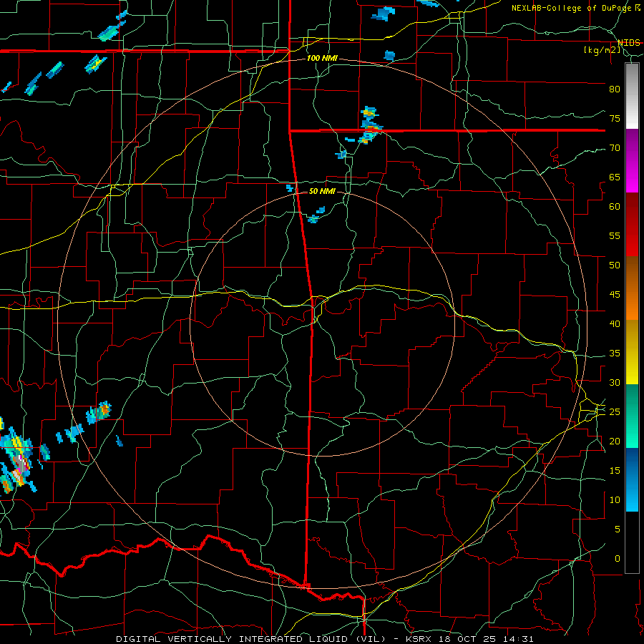Click the 20 value on the VIL scale
This screenshot has width=644, height=644.
click(x=615, y=441)
